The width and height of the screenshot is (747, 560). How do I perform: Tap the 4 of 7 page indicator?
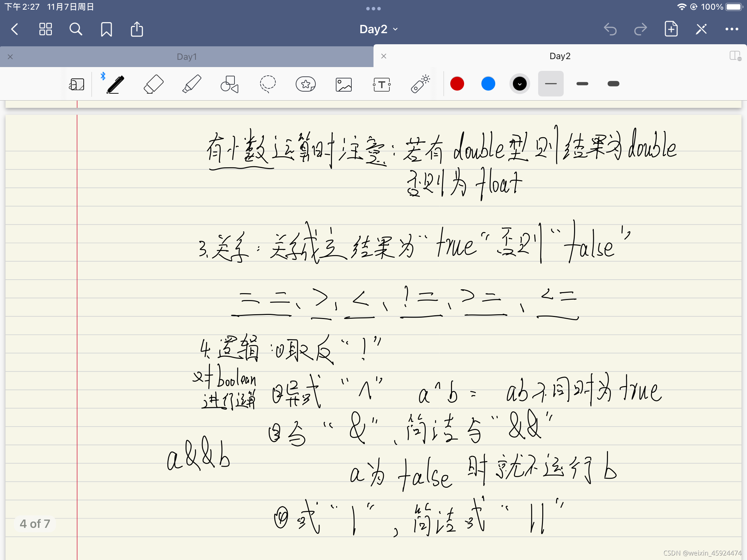pos(35,524)
